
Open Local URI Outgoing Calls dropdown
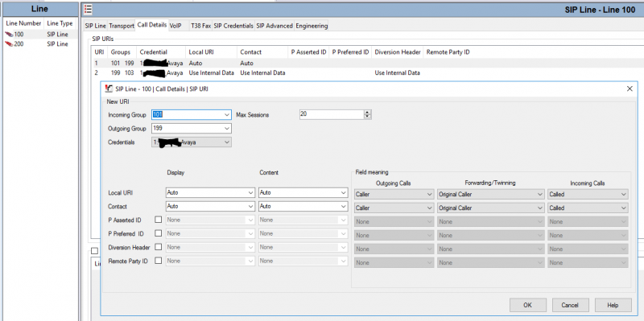point(394,194)
